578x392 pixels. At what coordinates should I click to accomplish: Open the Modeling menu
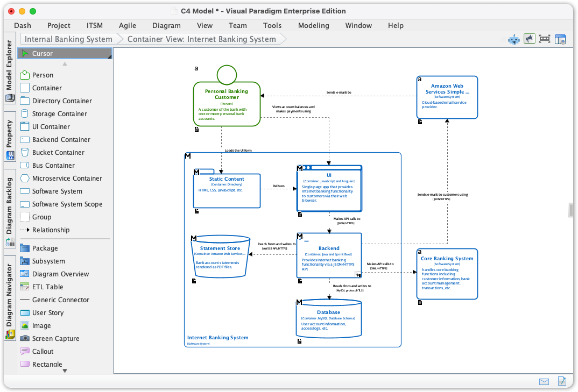click(x=313, y=25)
